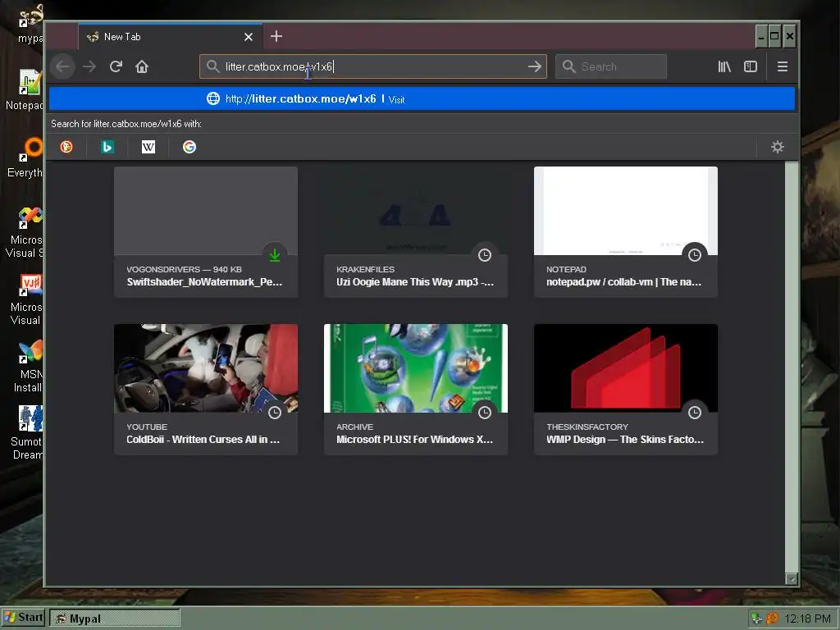
Task: Open the Windows Start menu
Action: [x=23, y=618]
